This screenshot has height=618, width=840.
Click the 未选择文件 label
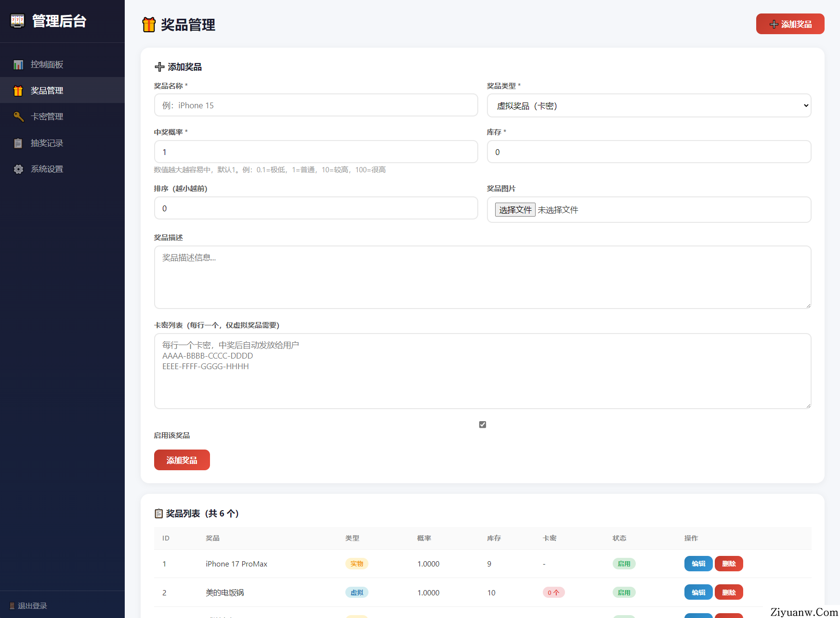point(558,210)
